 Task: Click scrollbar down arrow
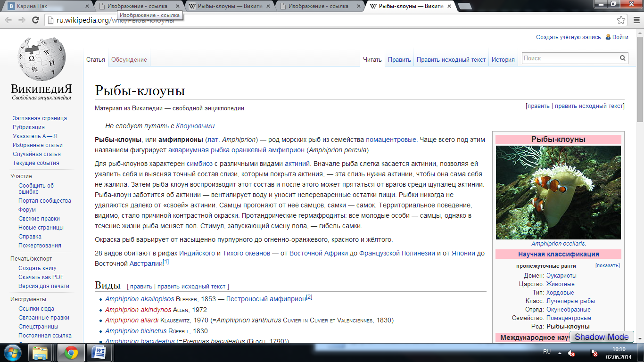tap(640, 338)
